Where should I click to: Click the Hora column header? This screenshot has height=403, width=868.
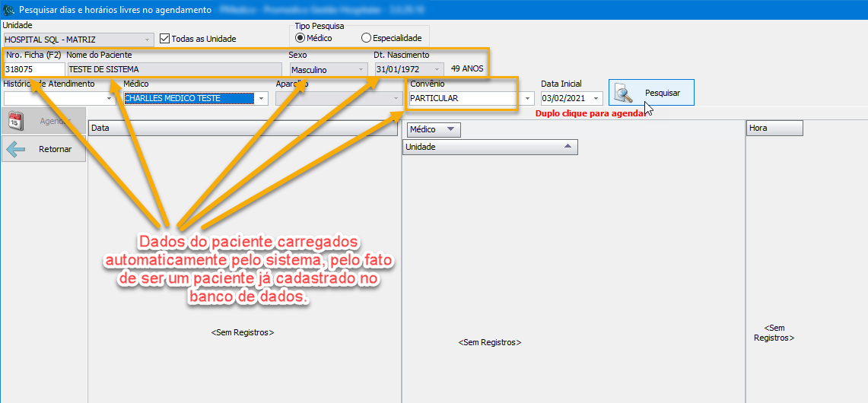pyautogui.click(x=774, y=129)
